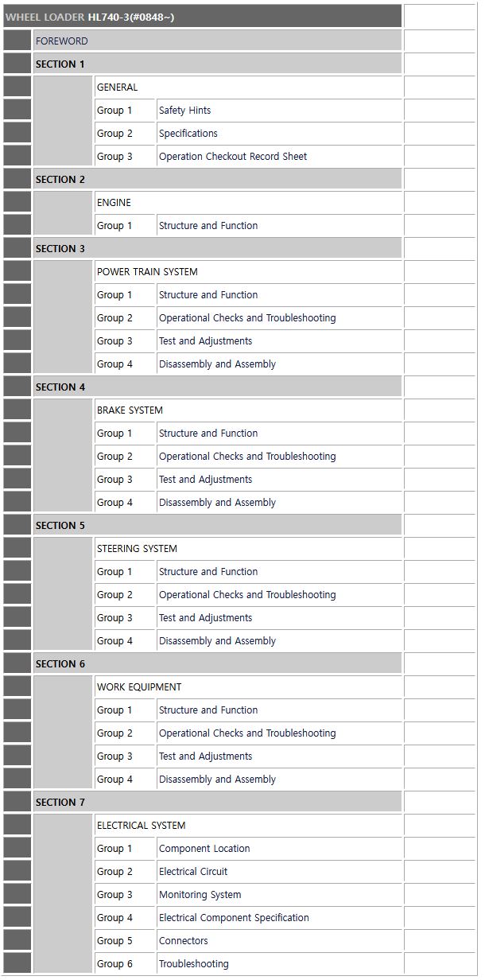Select SECTION 2 header row
Image resolution: width=485 pixels, height=980 pixels.
217,179
